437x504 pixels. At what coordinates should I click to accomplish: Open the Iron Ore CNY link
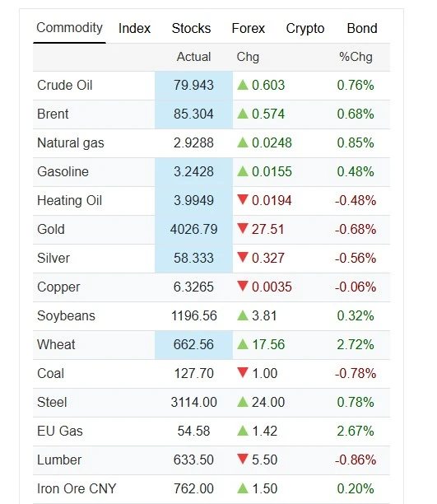click(77, 488)
